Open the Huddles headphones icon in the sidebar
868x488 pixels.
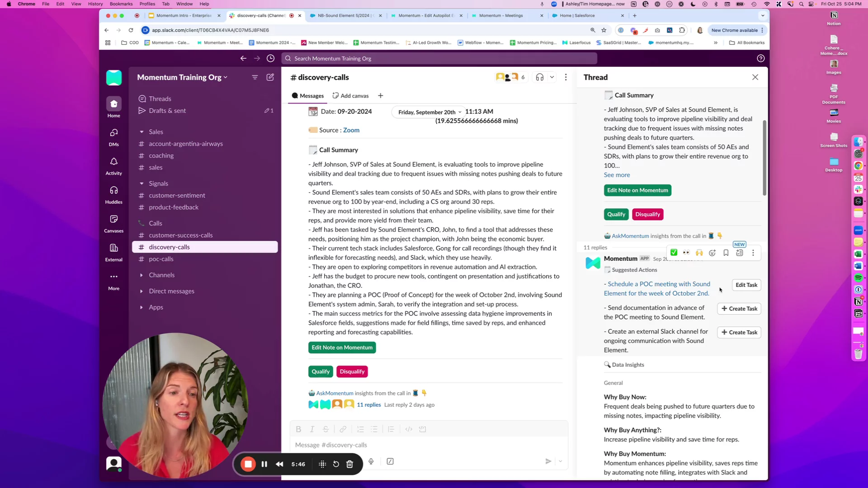point(113,191)
